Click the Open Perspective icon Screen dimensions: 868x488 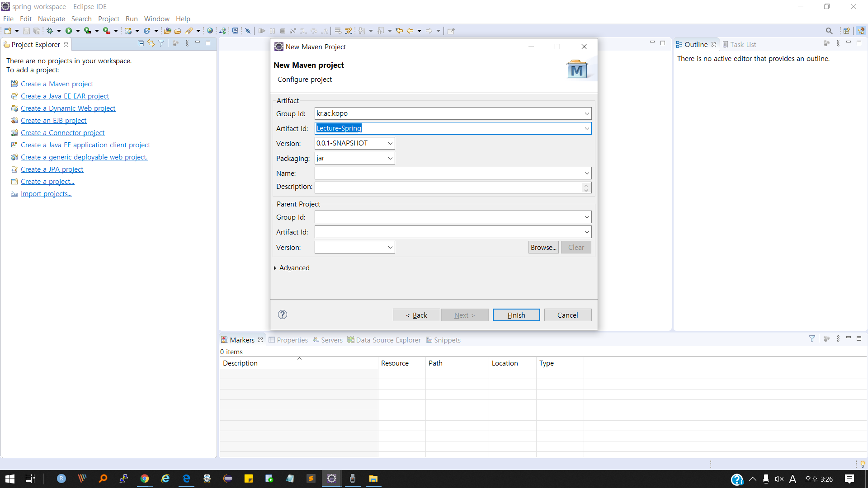pos(846,31)
